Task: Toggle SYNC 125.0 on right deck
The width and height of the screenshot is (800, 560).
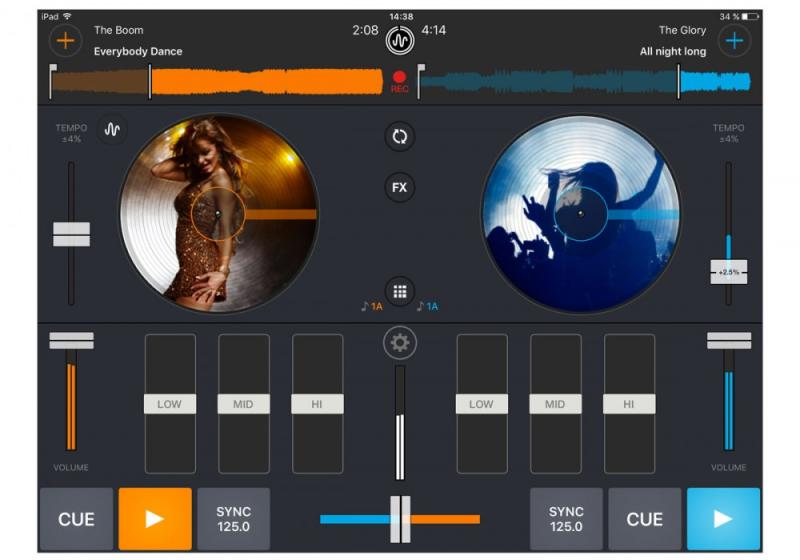Action: tap(566, 519)
